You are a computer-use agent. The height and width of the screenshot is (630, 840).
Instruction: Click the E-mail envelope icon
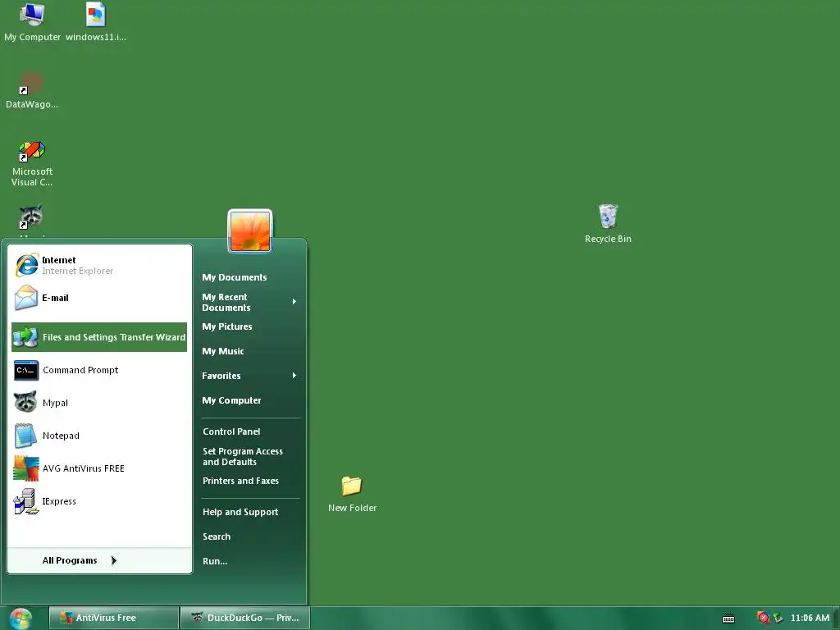pos(25,298)
